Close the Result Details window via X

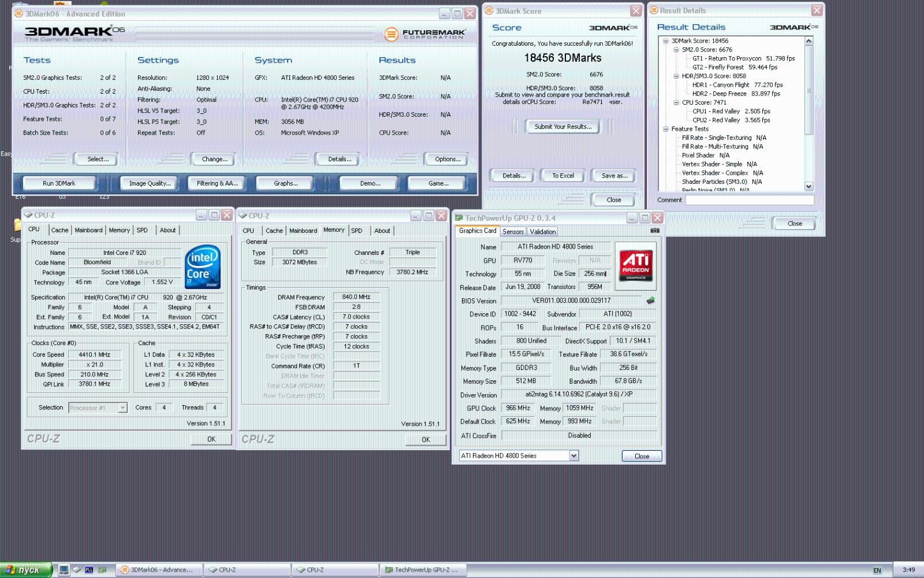click(817, 10)
